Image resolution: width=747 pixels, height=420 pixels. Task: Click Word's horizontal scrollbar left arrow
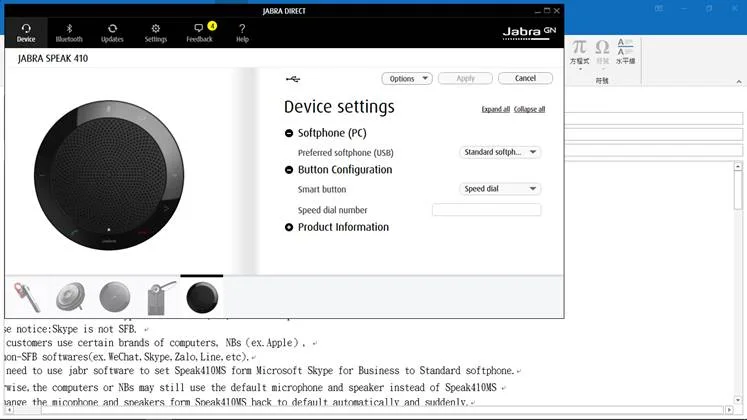[x=10, y=410]
